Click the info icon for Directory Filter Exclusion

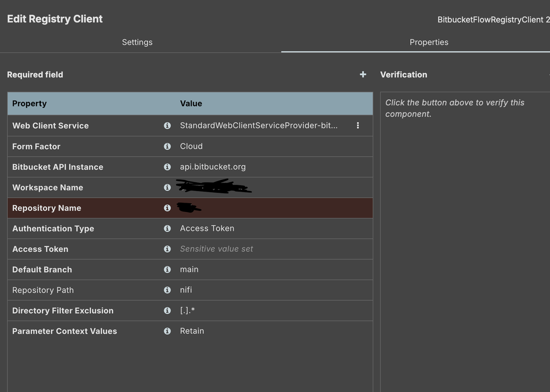(167, 311)
